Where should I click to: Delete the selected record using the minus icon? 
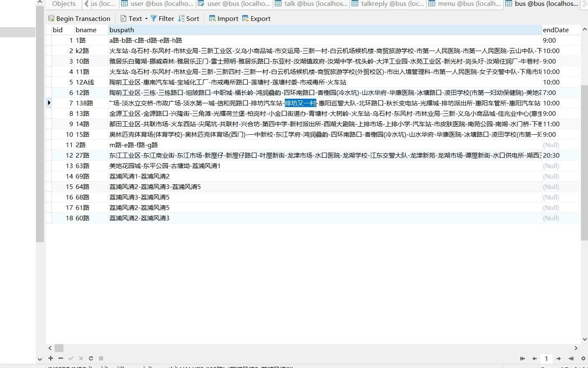[x=61, y=358]
